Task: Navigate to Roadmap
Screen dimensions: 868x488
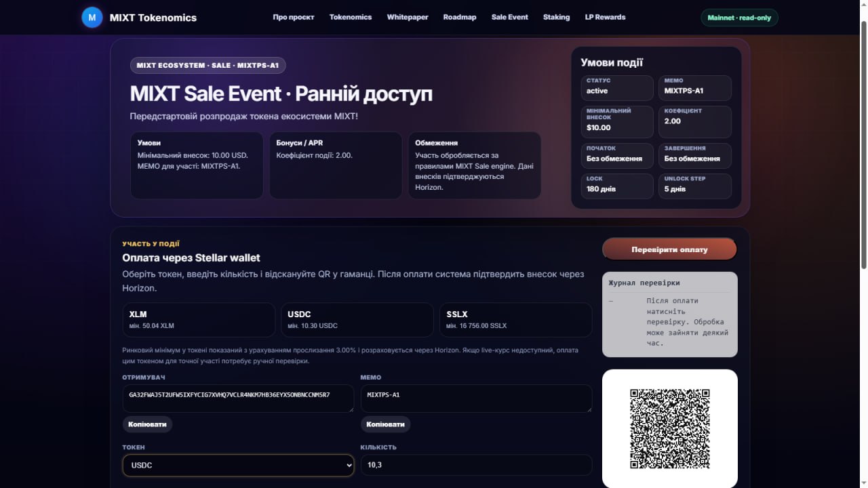Action: coord(460,17)
